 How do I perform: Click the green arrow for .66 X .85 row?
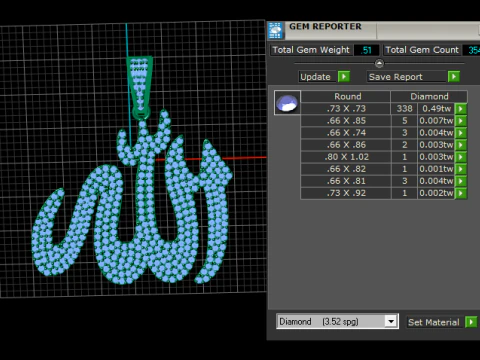[461, 121]
